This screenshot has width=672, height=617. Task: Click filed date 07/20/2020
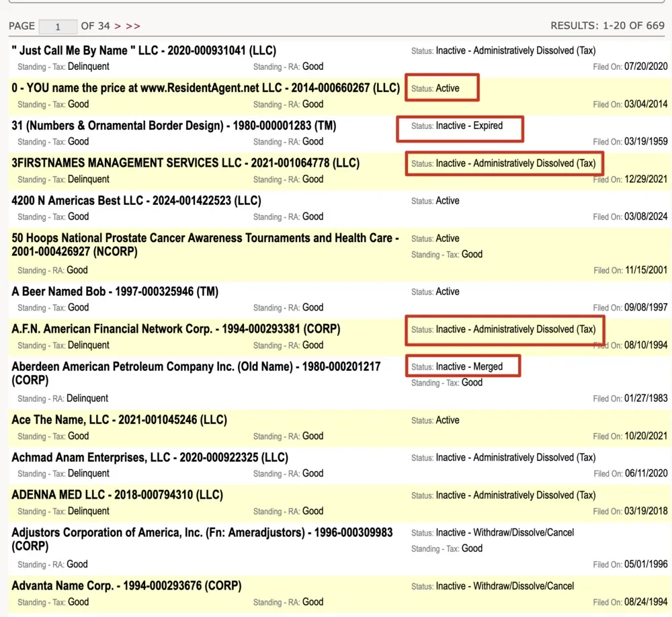(646, 67)
